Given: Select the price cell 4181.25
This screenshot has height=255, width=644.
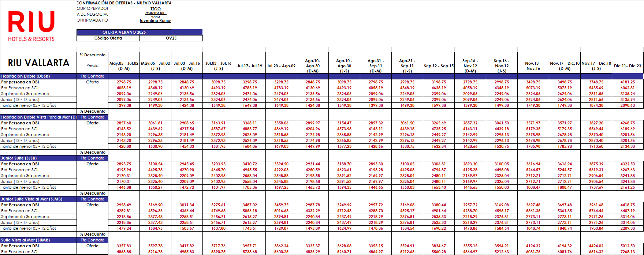Looking at the screenshot, I should [x=628, y=82].
